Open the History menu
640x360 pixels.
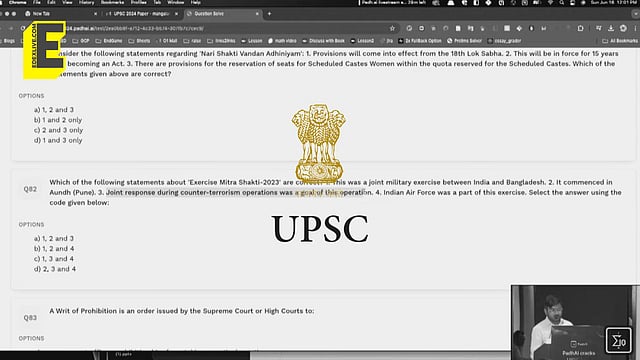(86, 2)
